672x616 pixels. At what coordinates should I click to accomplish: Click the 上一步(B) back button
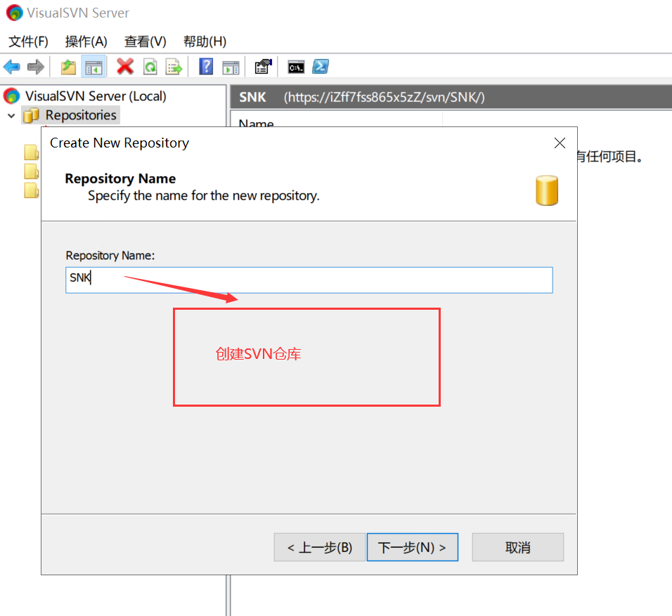coord(320,547)
